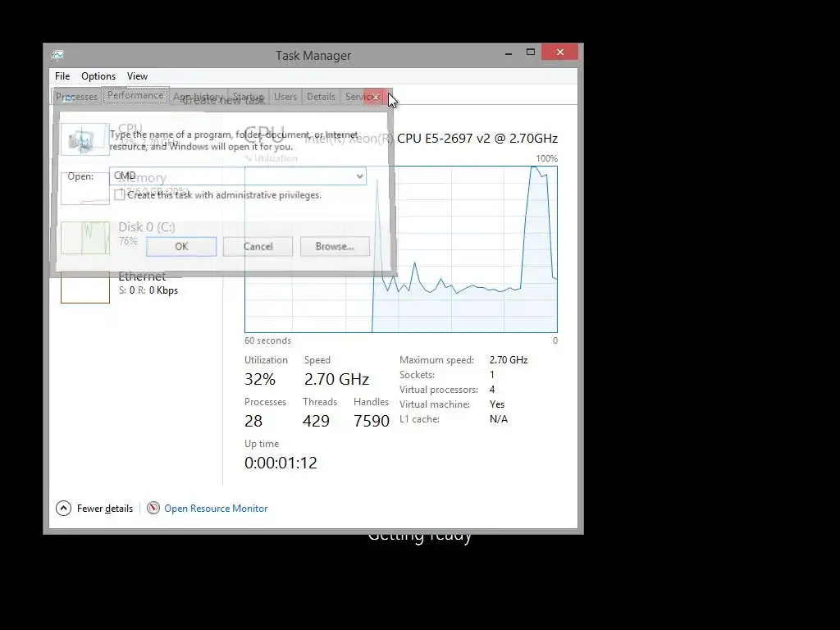Click the CPU utilization graph
Screen dimensions: 840x630
[x=400, y=249]
